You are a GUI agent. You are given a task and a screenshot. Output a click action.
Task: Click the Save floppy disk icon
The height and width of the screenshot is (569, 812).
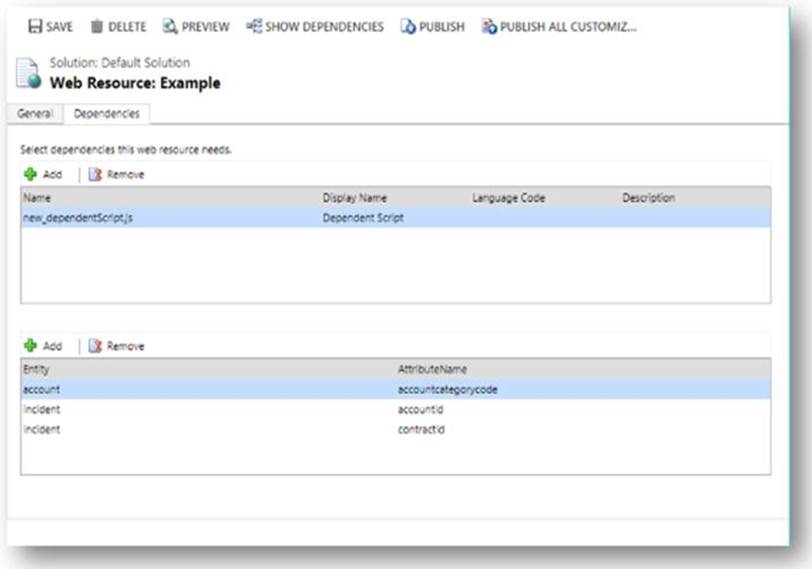34,27
